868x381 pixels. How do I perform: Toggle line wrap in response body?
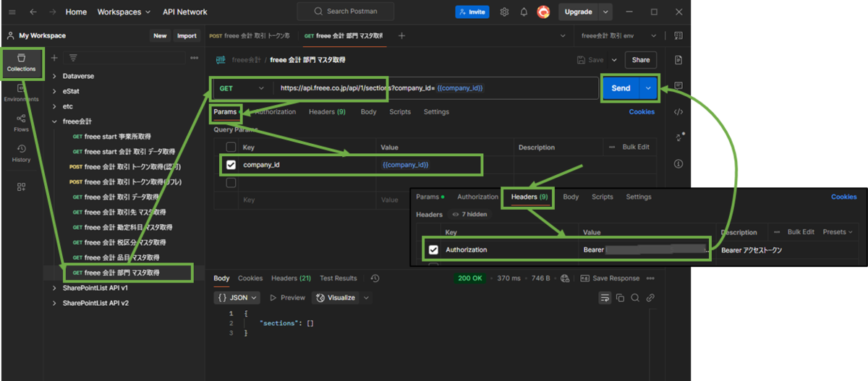click(x=605, y=298)
